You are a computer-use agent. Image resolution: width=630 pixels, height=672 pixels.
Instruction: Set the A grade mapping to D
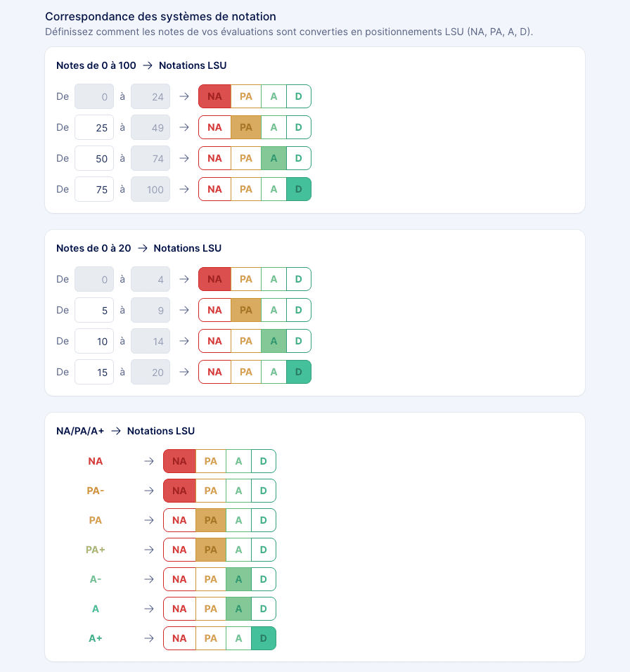coord(264,609)
